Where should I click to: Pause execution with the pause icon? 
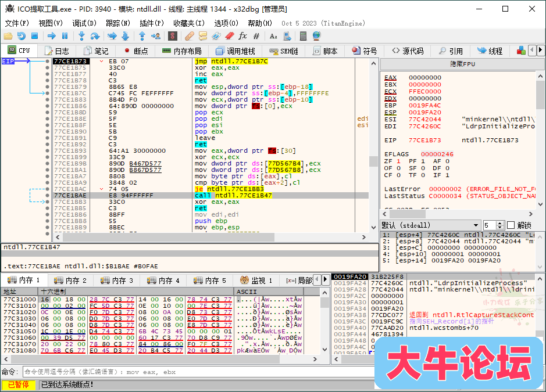tap(65, 36)
